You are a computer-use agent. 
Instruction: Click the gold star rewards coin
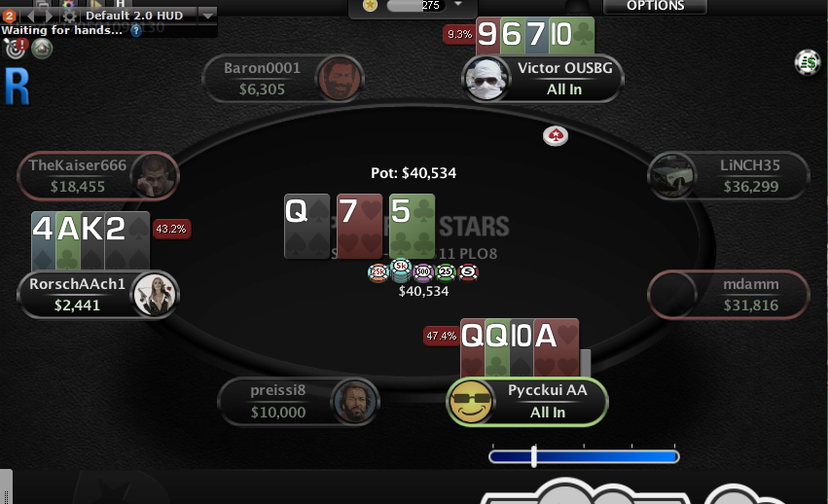tap(370, 5)
